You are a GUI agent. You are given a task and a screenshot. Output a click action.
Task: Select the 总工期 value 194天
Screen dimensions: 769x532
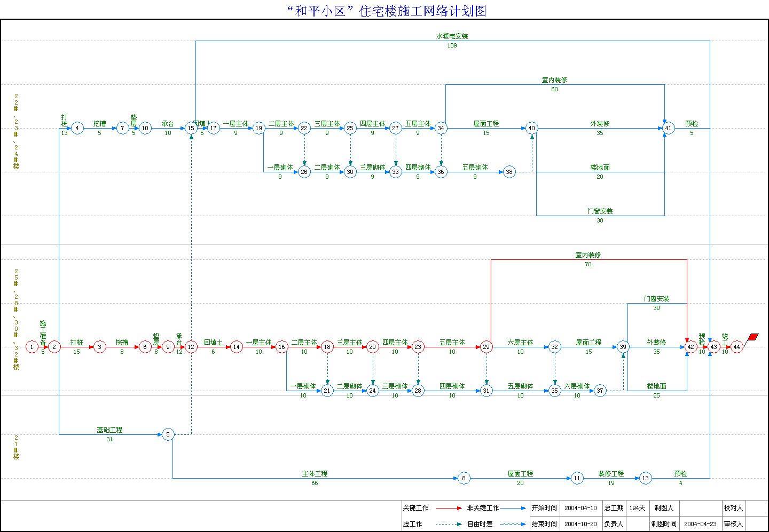[x=637, y=508]
